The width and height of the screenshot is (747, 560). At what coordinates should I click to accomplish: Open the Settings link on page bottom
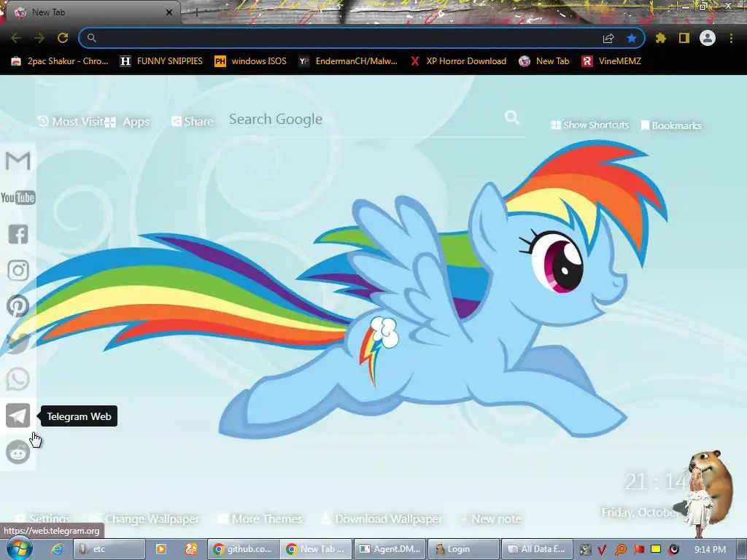point(43,518)
